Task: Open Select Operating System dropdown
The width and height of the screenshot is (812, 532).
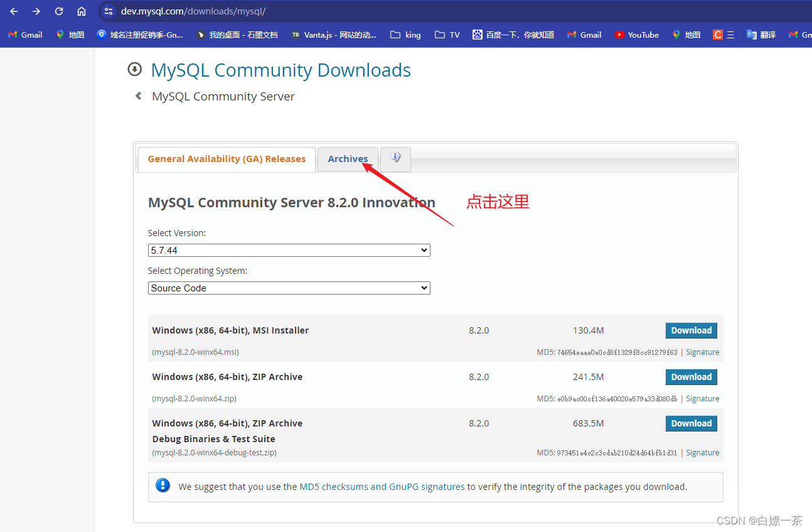Action: (289, 288)
